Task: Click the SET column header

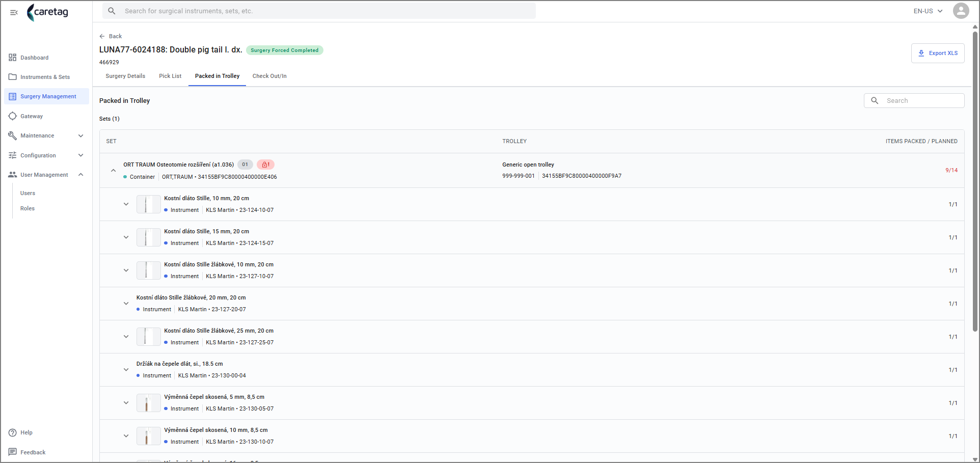Action: point(111,141)
